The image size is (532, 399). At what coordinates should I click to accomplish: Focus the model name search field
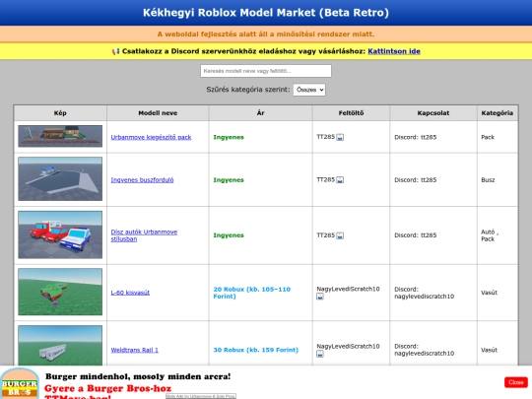point(266,71)
